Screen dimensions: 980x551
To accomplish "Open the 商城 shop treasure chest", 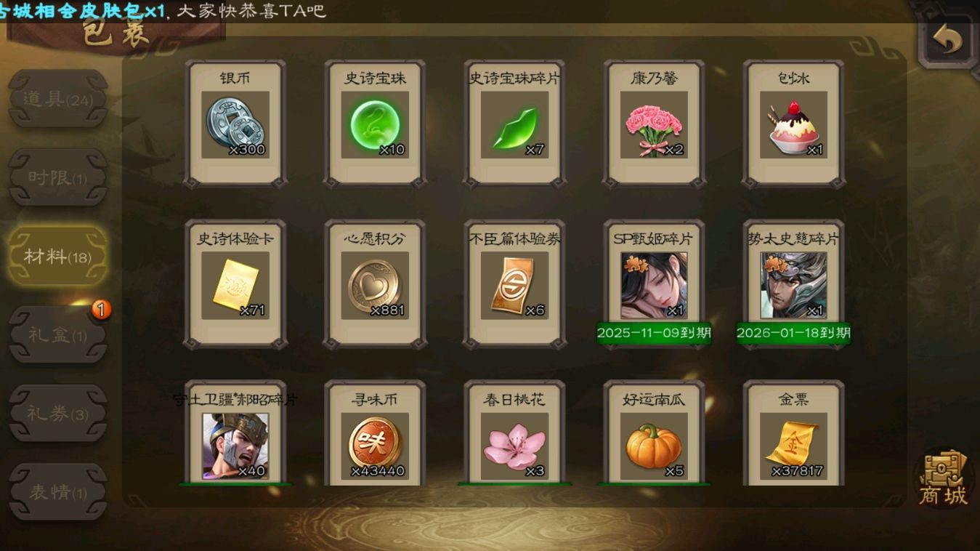I will click(x=944, y=478).
